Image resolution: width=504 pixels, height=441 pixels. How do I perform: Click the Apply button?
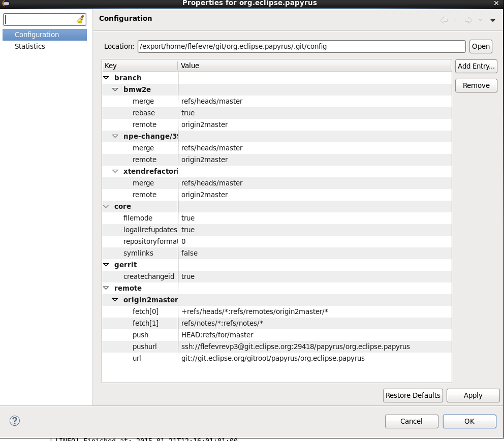tap(473, 395)
